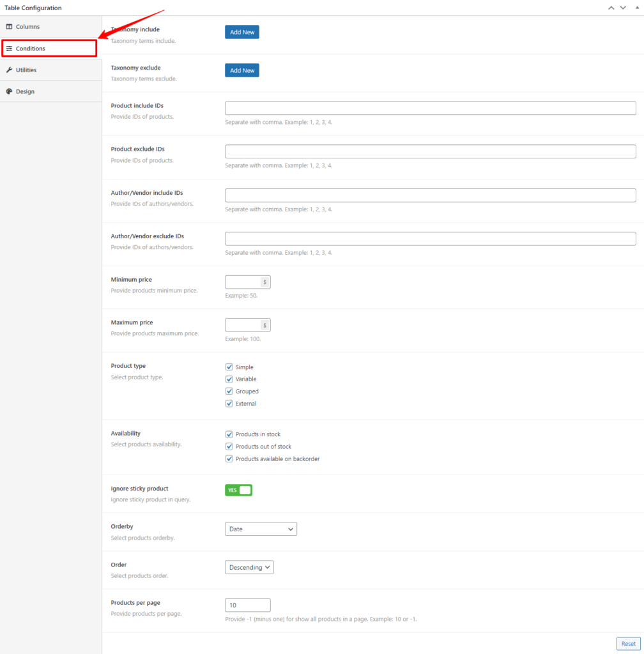Switch to the Utilities tab

26,70
